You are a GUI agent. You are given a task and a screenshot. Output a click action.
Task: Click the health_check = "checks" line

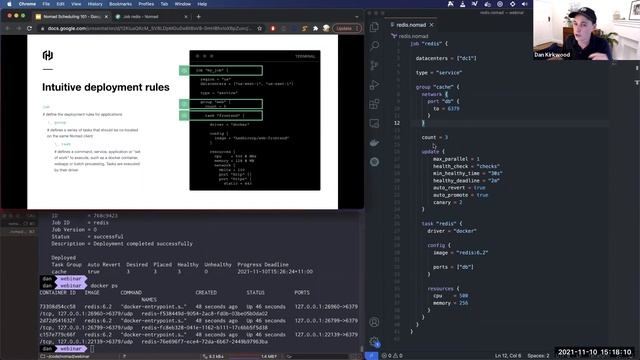point(467,166)
